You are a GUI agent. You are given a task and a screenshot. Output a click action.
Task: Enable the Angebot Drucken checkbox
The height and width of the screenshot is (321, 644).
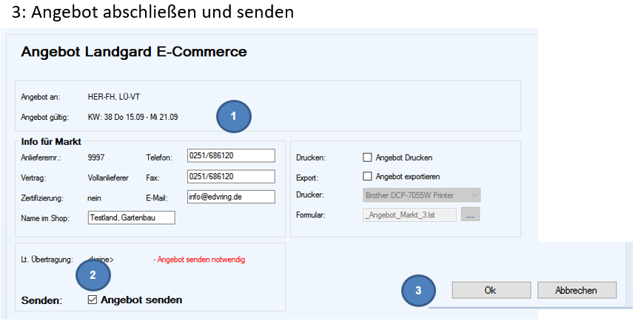pyautogui.click(x=367, y=158)
